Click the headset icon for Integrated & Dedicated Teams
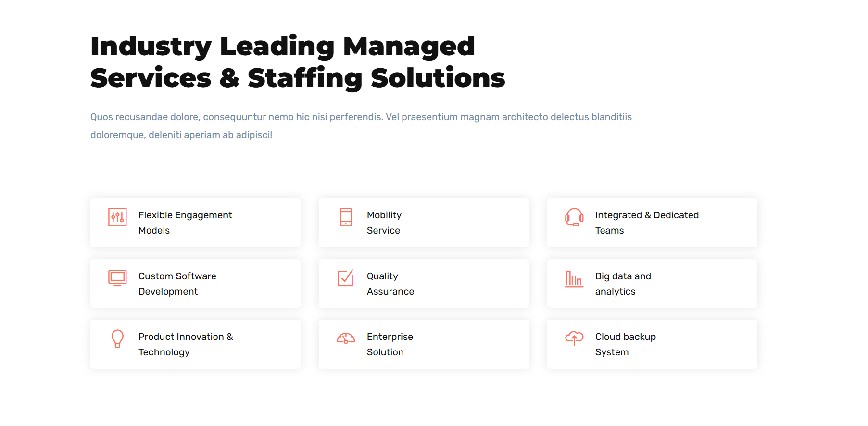Screen dimensions: 868x426 pyautogui.click(x=574, y=217)
